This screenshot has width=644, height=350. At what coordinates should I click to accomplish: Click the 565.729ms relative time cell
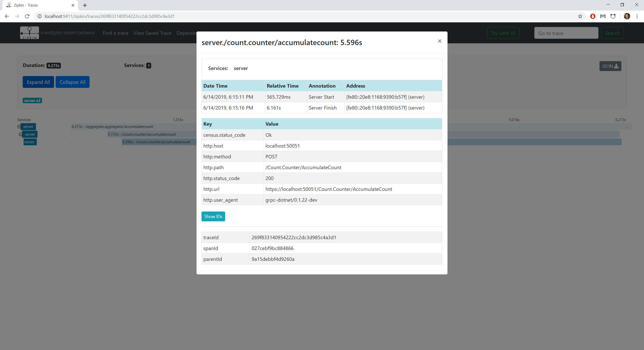tap(286, 97)
